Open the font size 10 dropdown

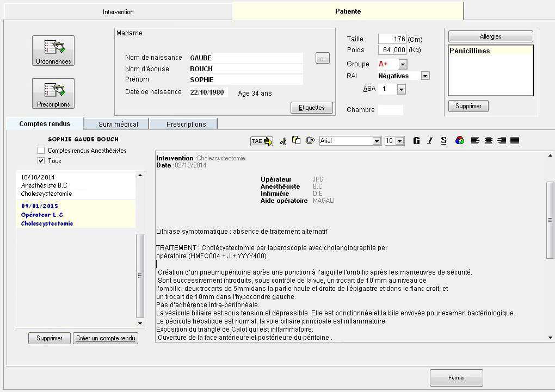coord(399,141)
